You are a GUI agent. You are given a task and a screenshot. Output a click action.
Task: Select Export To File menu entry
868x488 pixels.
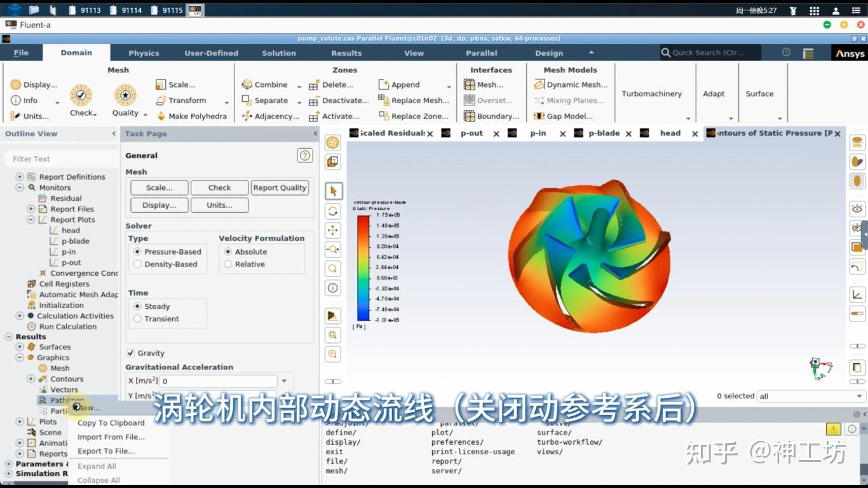[106, 451]
